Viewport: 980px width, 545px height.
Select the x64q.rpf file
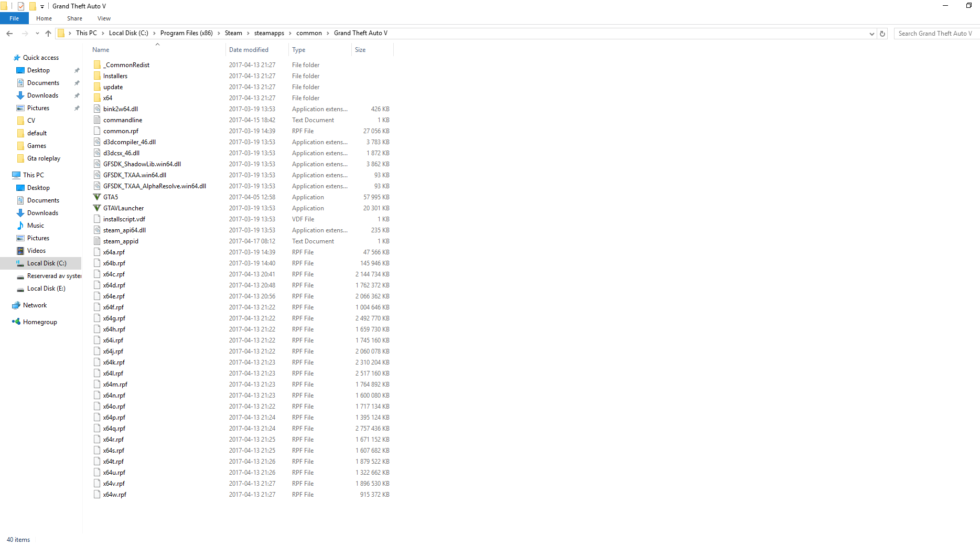(114, 429)
